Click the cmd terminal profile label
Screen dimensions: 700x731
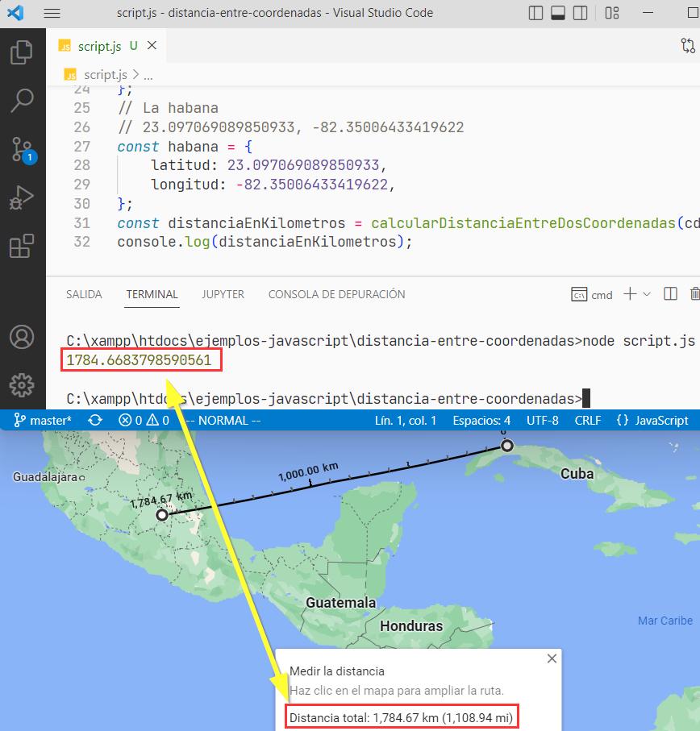pos(602,295)
